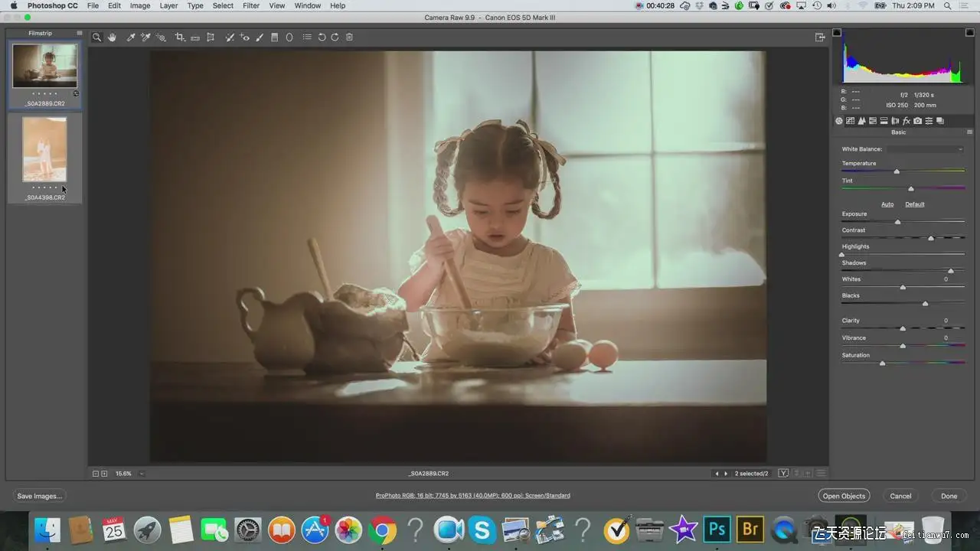Select the Hand tool
The image size is (980, 551).
(112, 37)
